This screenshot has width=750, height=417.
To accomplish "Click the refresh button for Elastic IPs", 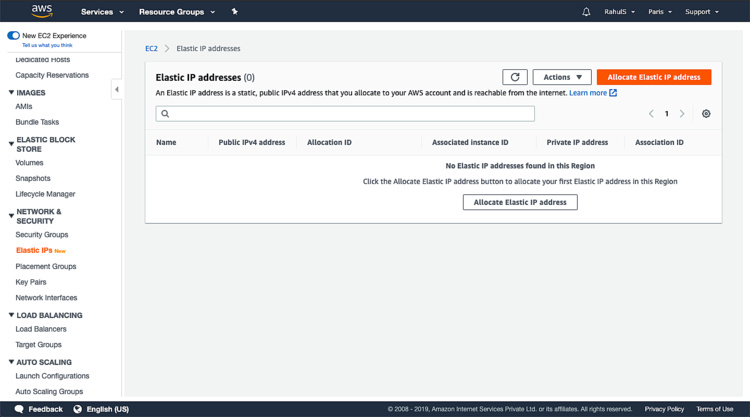I will (x=514, y=77).
